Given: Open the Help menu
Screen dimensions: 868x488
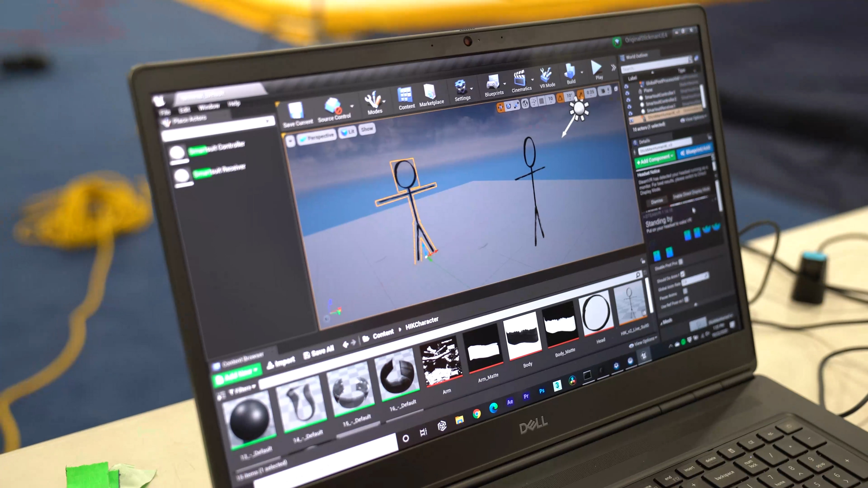Looking at the screenshot, I should coord(234,103).
